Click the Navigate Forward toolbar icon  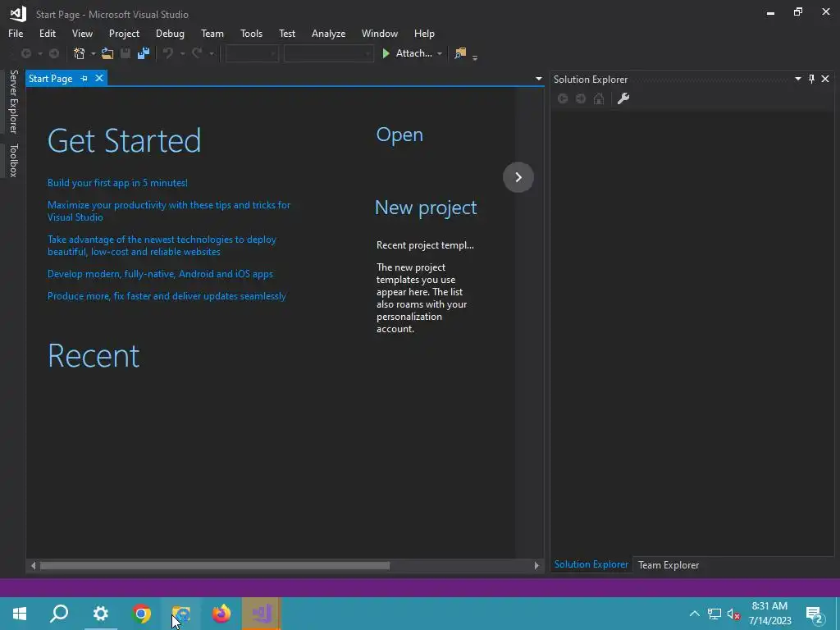(54, 53)
